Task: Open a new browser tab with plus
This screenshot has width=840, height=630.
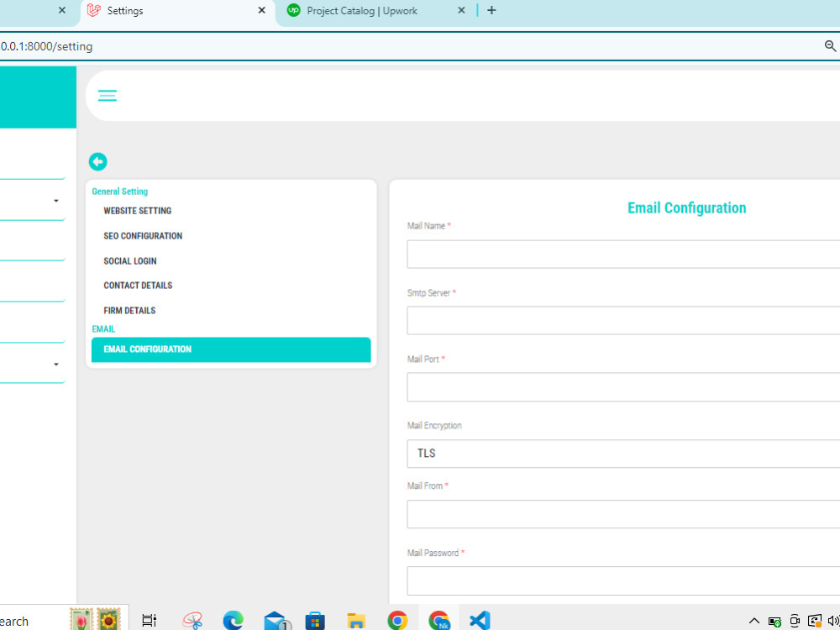Action: [491, 10]
